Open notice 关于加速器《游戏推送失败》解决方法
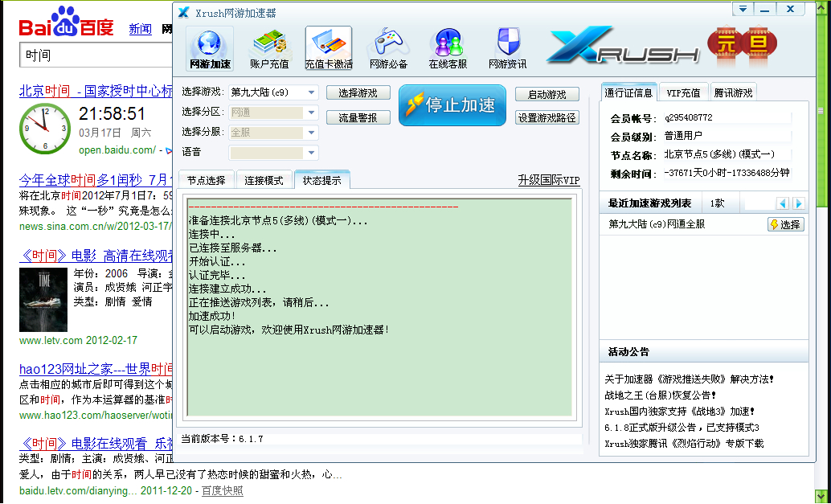This screenshot has width=831, height=504. [689, 379]
